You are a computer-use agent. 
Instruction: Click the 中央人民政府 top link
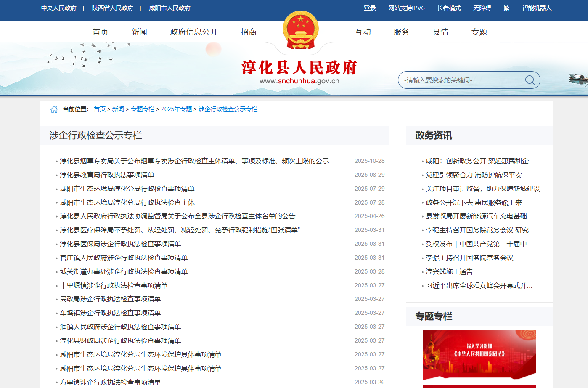(59, 8)
